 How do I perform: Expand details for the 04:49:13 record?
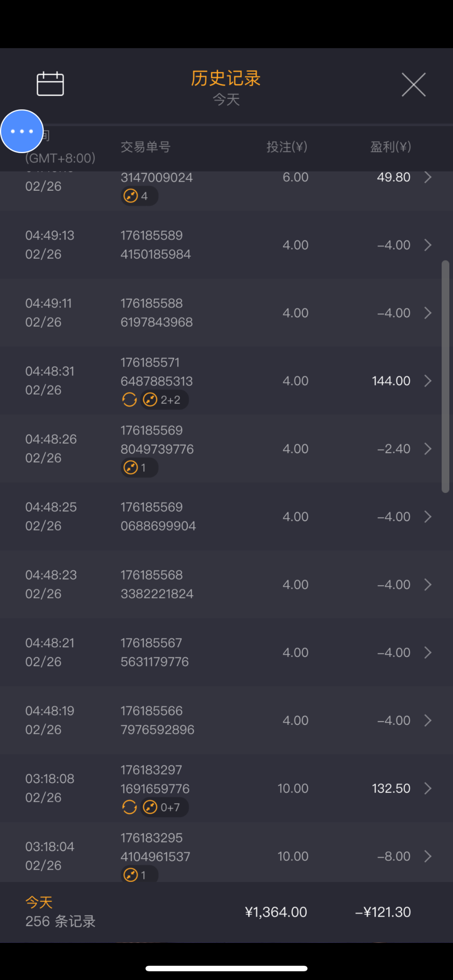pyautogui.click(x=428, y=245)
